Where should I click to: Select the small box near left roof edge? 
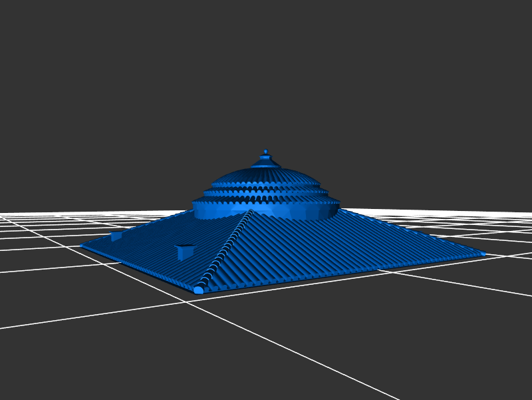click(x=116, y=236)
